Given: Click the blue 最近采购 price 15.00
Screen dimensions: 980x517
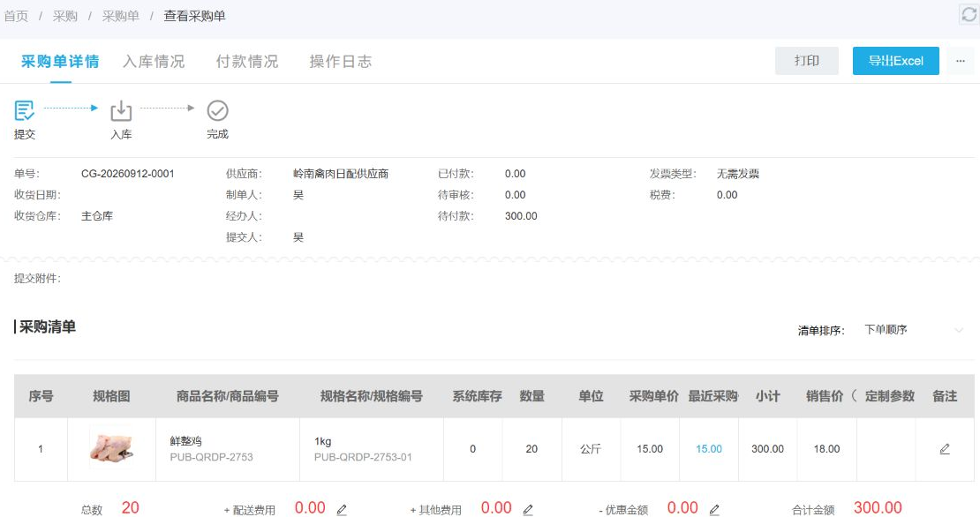Looking at the screenshot, I should [709, 449].
